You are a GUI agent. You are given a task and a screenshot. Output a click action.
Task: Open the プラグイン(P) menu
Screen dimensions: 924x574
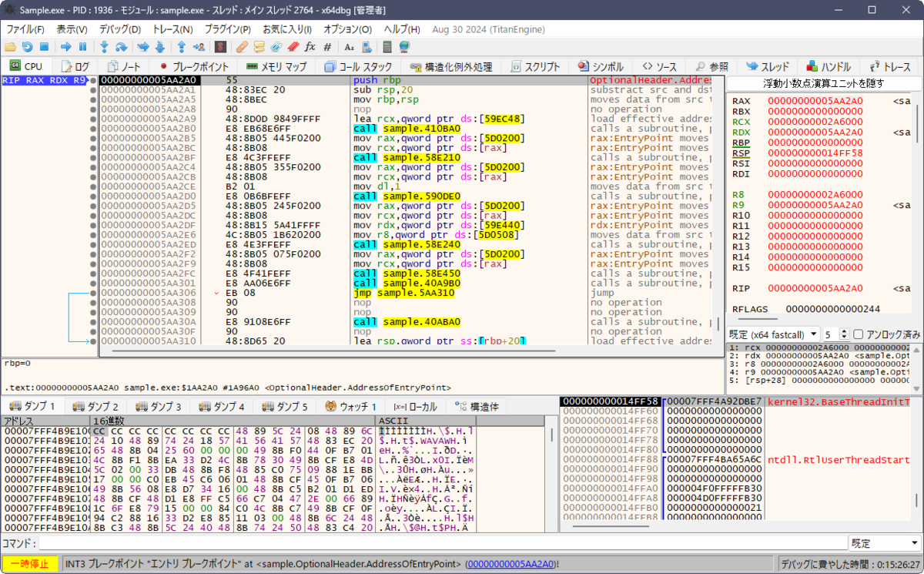coord(229,29)
